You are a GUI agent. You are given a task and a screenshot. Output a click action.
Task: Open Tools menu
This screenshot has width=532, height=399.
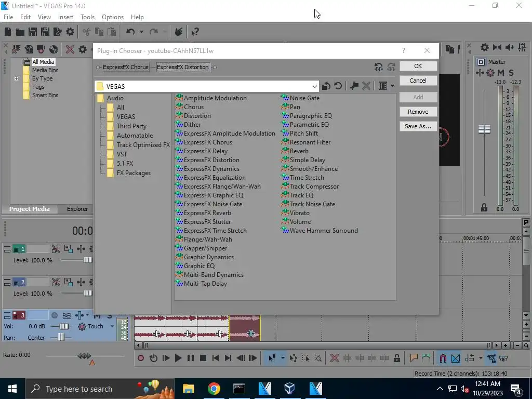point(87,17)
